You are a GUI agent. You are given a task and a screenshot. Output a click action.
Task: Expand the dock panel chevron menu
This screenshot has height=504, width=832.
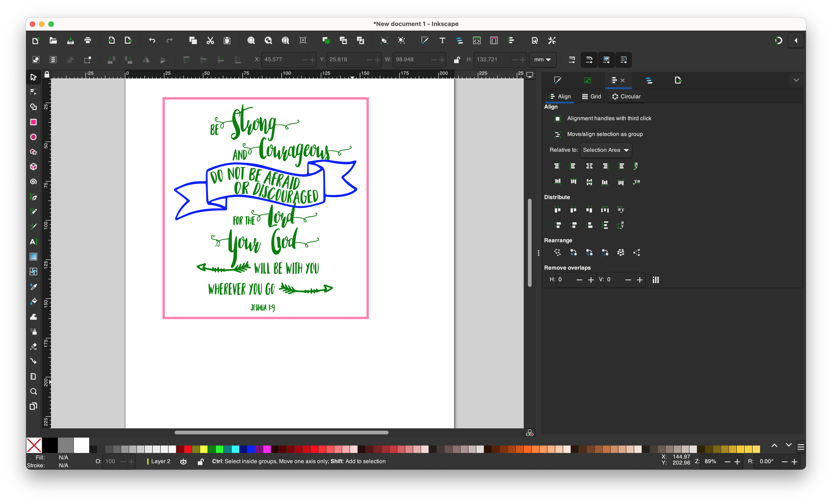pyautogui.click(x=796, y=80)
